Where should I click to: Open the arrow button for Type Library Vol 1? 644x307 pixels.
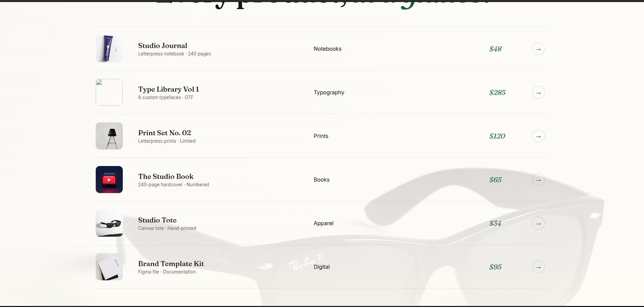(x=538, y=93)
